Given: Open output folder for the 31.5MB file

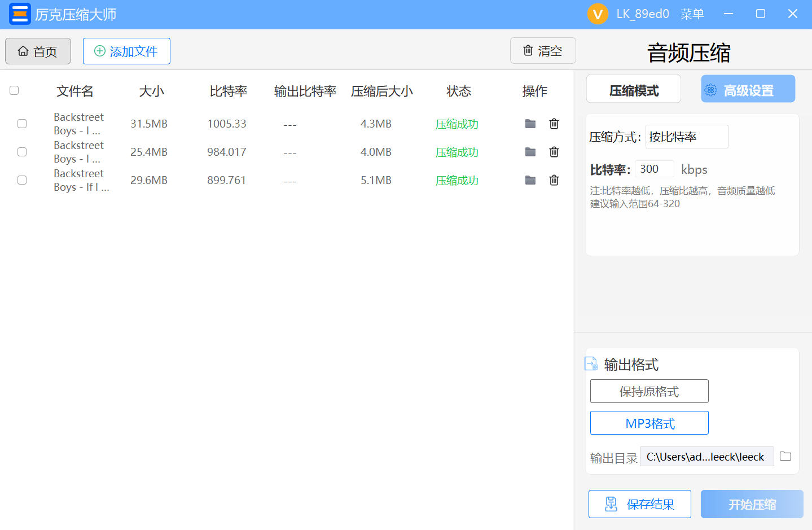Looking at the screenshot, I should point(530,124).
